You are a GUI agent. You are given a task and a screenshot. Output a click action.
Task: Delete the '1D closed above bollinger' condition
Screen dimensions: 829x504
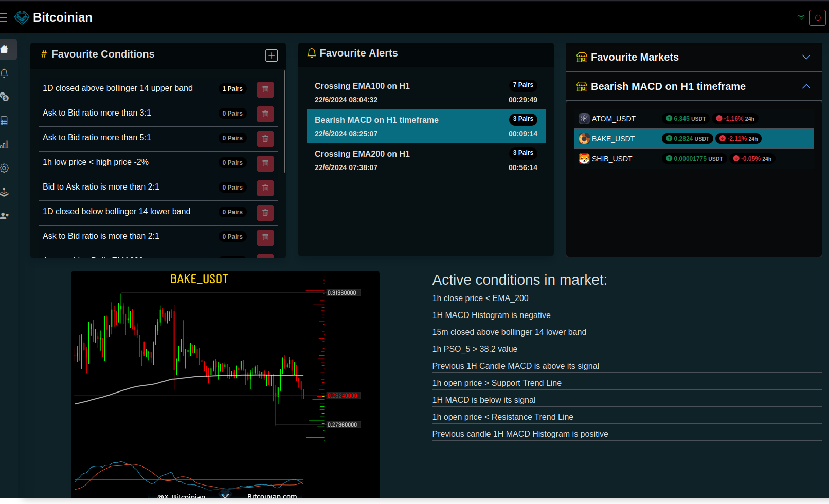(265, 89)
